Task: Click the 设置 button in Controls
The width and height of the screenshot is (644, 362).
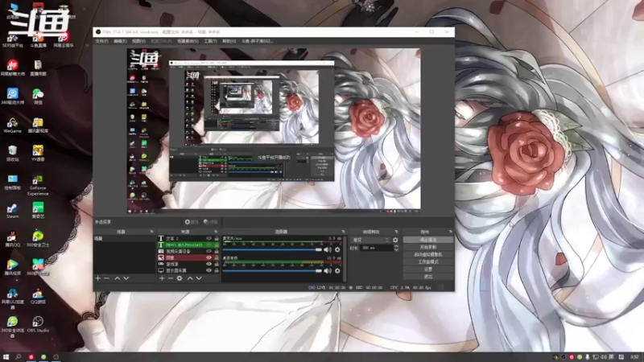Action: point(428,269)
